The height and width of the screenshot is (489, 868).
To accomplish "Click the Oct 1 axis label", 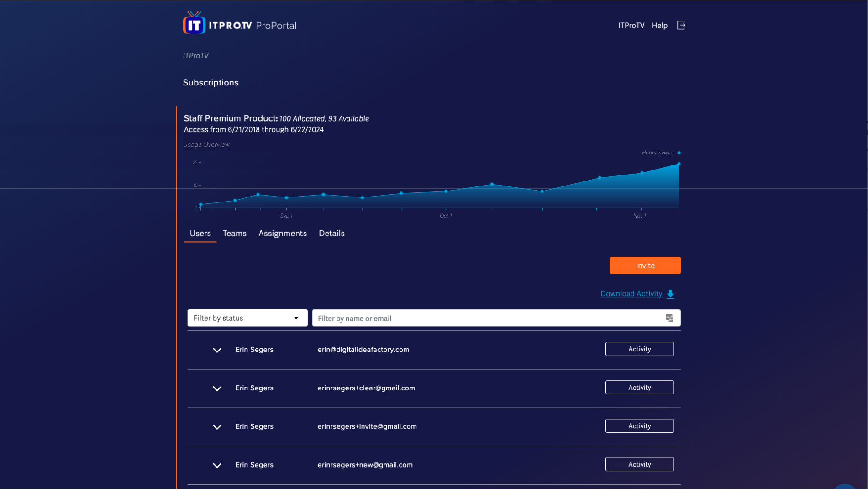I will click(446, 216).
